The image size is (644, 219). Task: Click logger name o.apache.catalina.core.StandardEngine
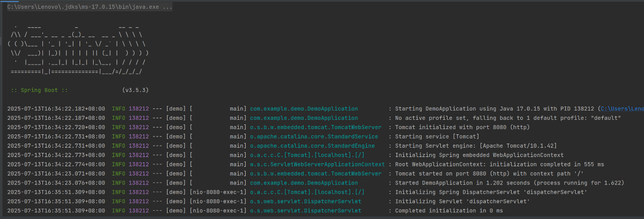click(x=312, y=146)
